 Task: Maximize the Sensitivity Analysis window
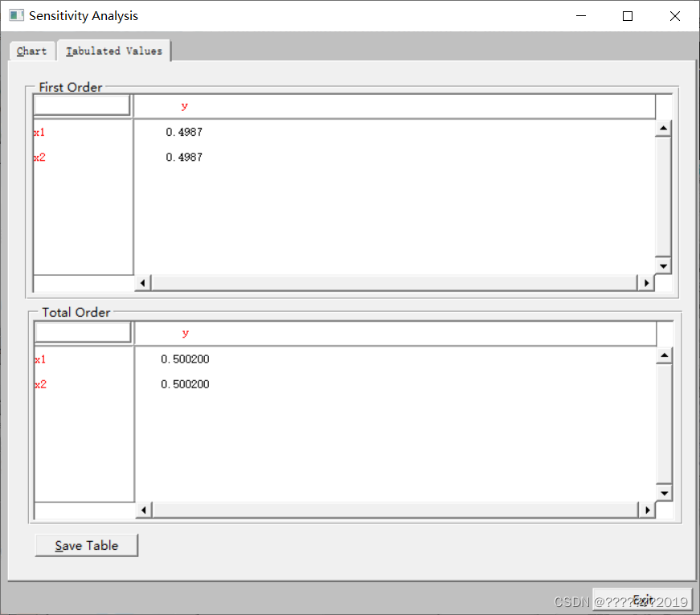[x=628, y=16]
